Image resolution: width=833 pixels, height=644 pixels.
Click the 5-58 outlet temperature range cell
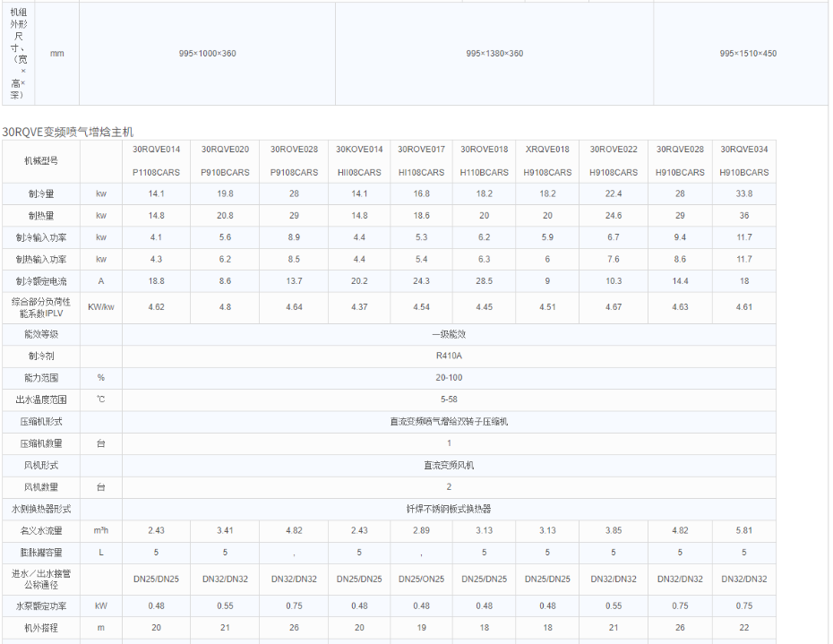(x=450, y=399)
